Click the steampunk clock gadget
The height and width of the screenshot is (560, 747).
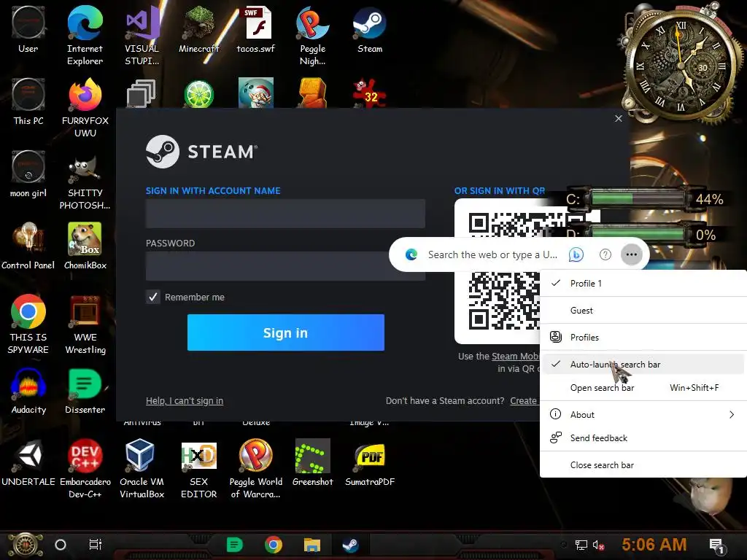tap(681, 64)
